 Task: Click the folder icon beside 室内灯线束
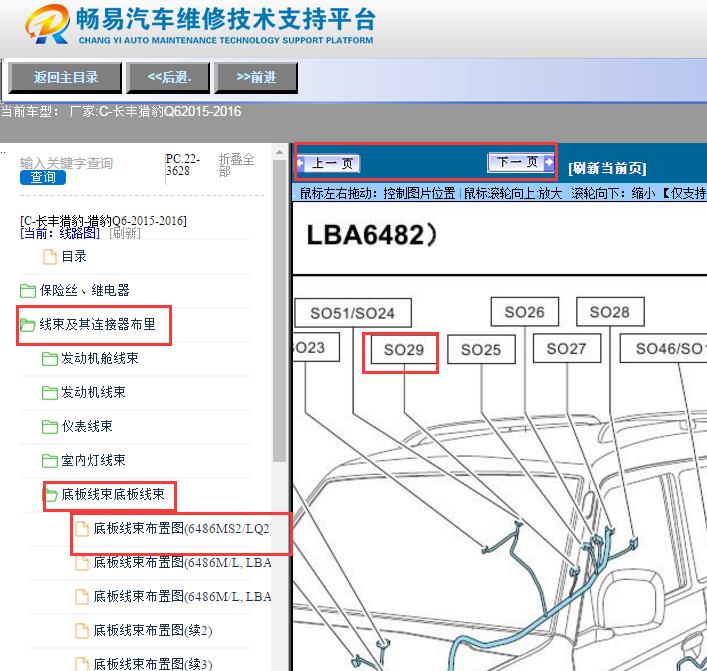coord(50,461)
